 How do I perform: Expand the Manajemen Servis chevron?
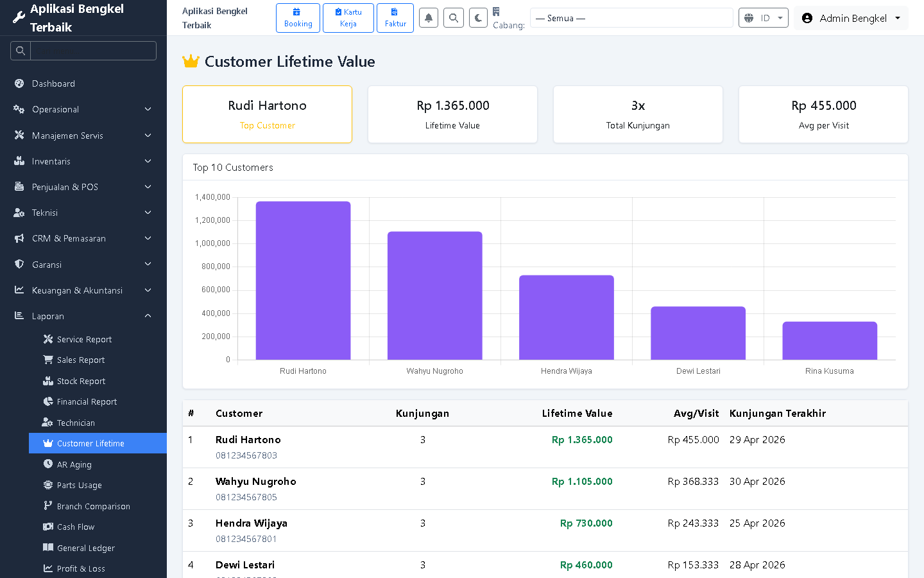[x=148, y=136]
